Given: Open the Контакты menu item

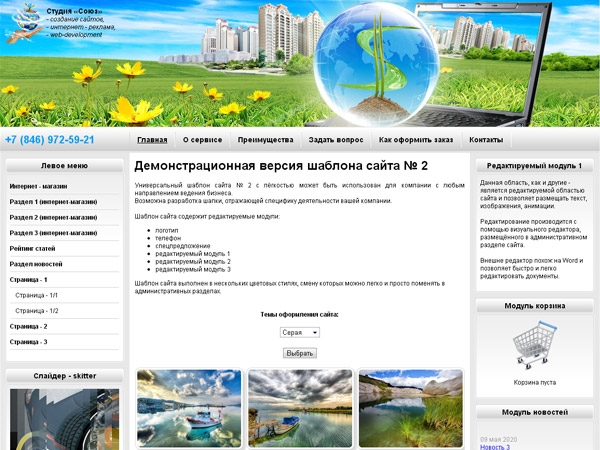Looking at the screenshot, I should coord(486,140).
